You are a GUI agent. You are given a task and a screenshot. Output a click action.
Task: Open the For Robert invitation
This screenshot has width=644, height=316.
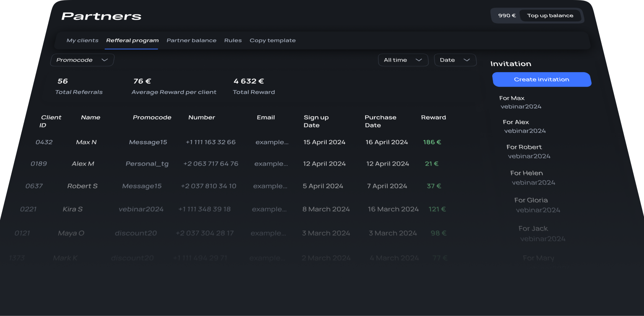528,152
